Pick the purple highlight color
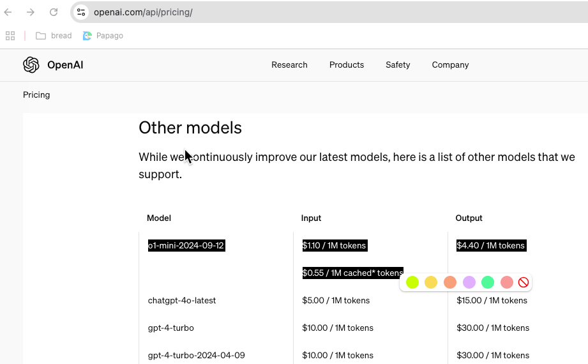Image resolution: width=588 pixels, height=364 pixels. coord(469,282)
